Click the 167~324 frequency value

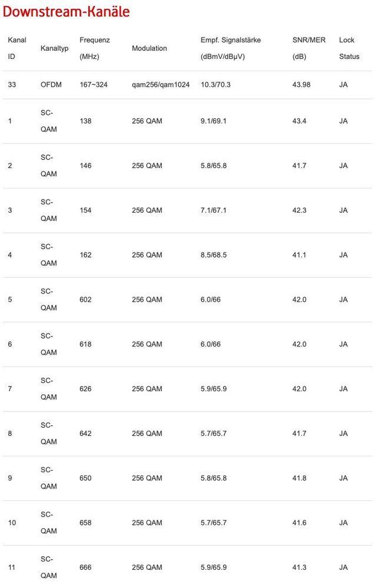94,85
